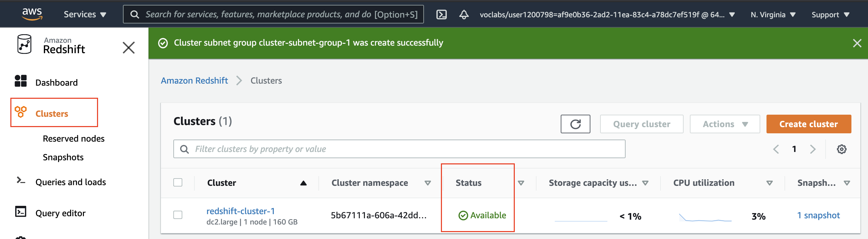This screenshot has height=239, width=868.
Task: Click the Amazon Redshift service icon
Action: [24, 44]
